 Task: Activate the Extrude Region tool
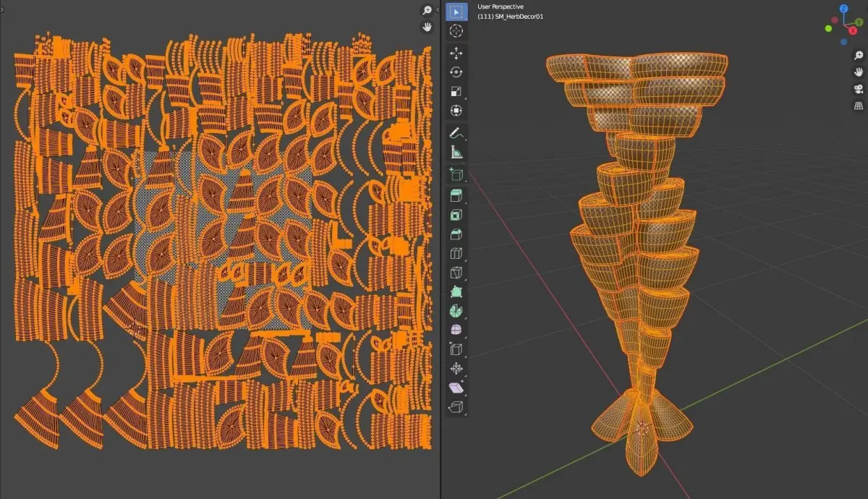456,197
